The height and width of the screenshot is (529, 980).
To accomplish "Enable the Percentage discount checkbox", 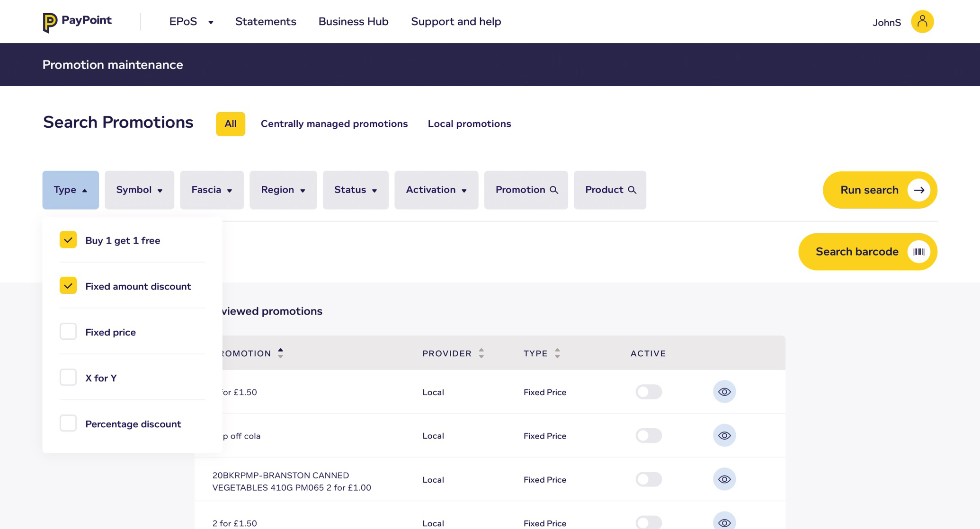I will coord(68,423).
